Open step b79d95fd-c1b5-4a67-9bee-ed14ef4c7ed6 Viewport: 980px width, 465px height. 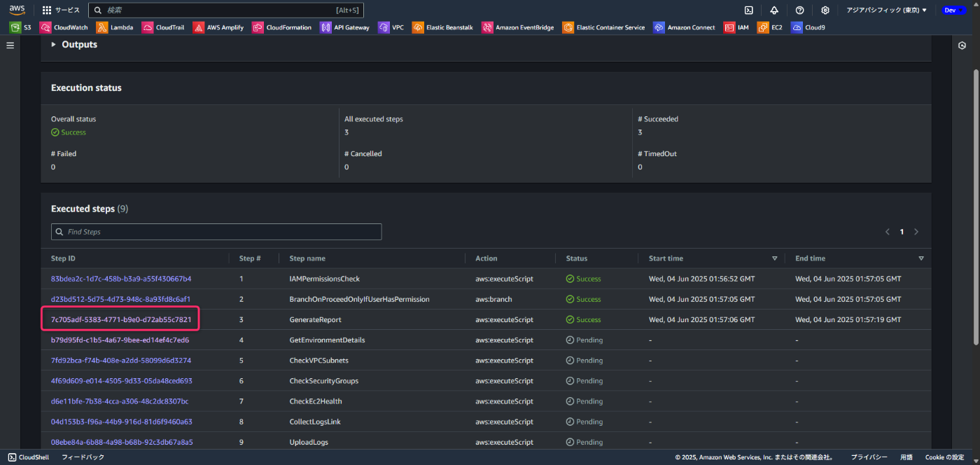point(120,340)
